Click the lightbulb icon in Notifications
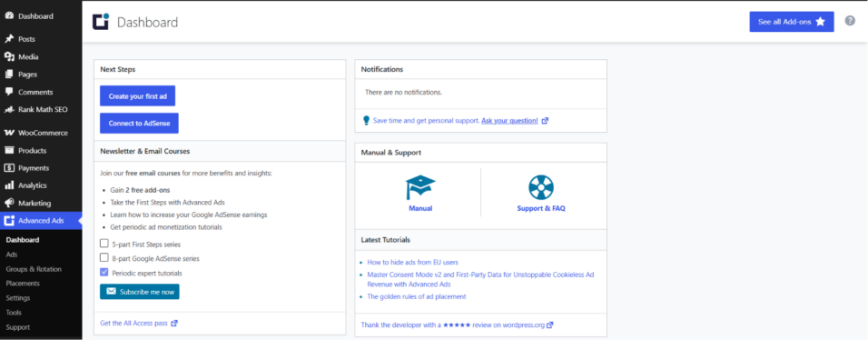 coord(366,120)
